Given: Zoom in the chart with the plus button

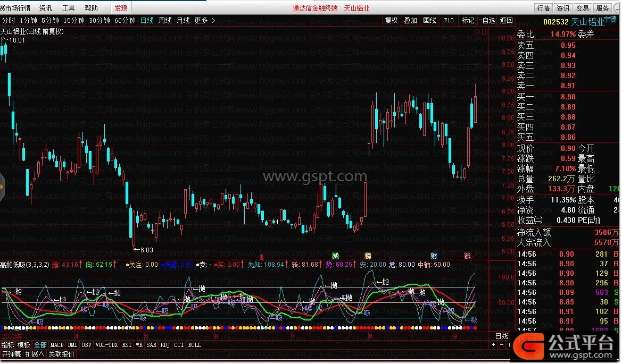Looking at the screenshot, I should [x=493, y=345].
